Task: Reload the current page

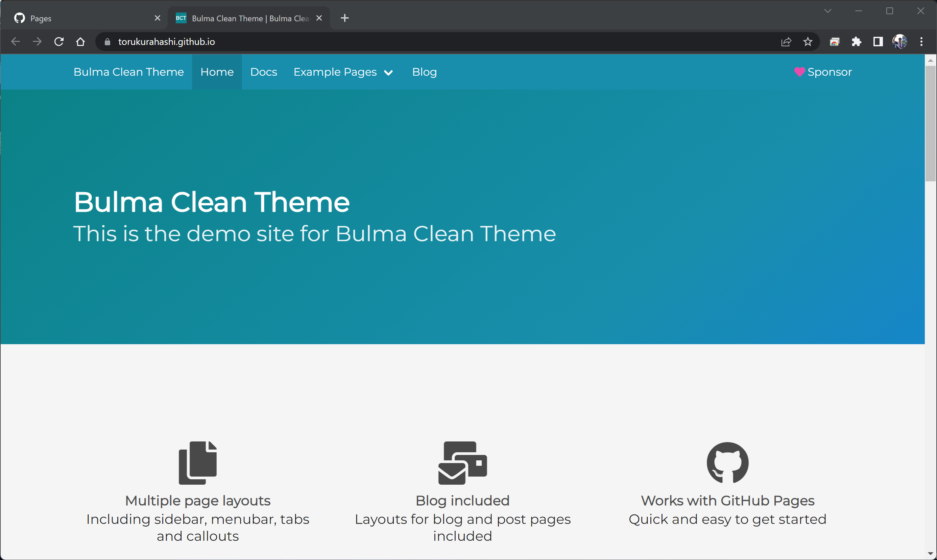Action: [x=59, y=42]
